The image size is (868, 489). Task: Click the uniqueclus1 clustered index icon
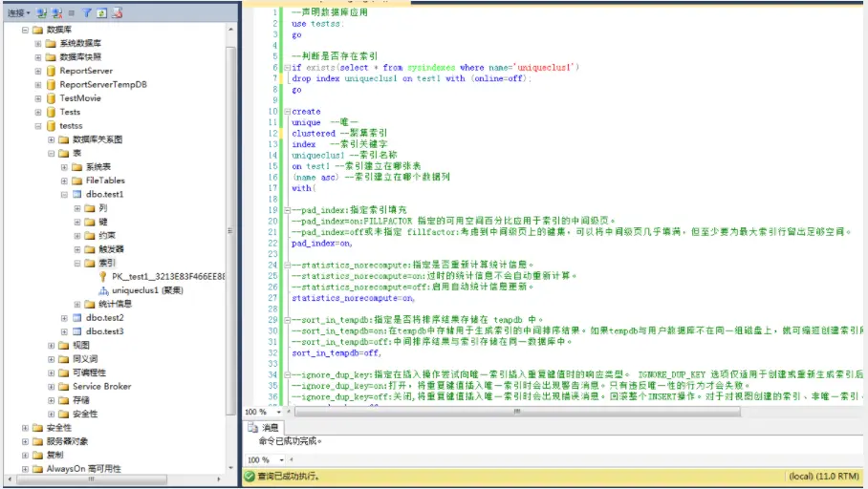pyautogui.click(x=103, y=290)
